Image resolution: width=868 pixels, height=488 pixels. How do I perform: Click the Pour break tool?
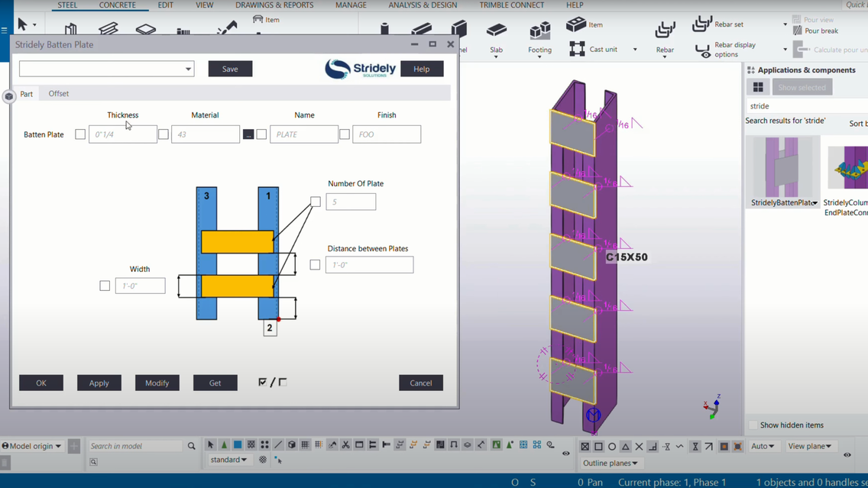pyautogui.click(x=816, y=31)
